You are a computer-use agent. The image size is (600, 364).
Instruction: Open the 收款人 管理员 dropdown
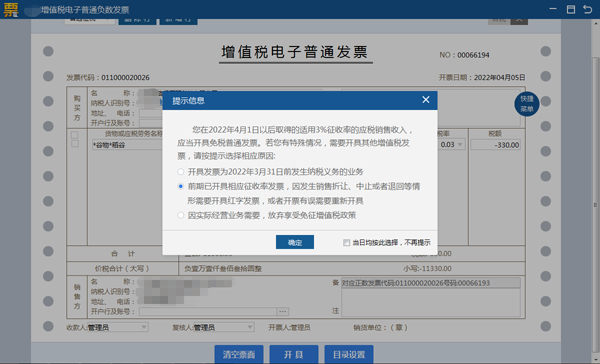tap(144, 327)
